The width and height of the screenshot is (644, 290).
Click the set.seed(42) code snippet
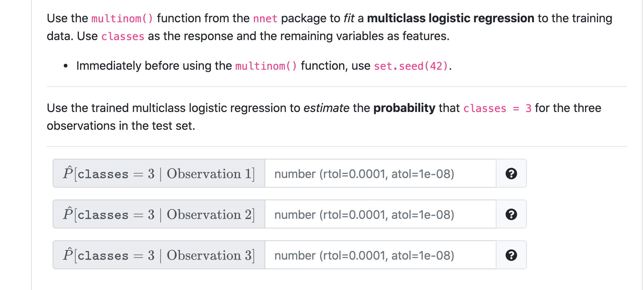click(411, 66)
